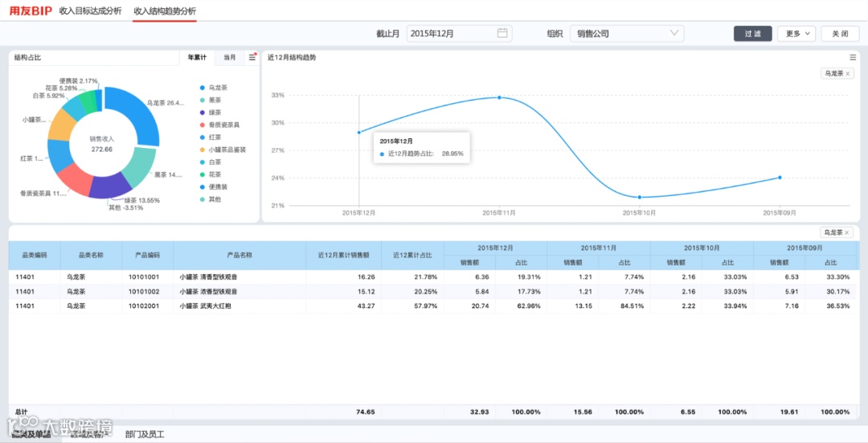Click the 花茶 5.28% pie label
Image resolution: width=868 pixels, height=443 pixels.
pos(61,88)
